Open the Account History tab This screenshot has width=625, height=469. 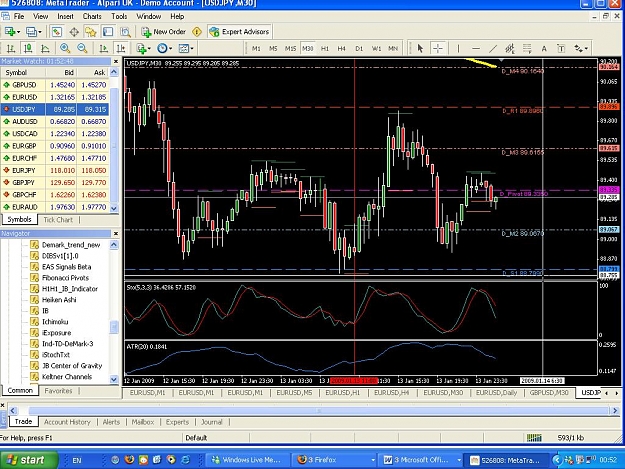click(67, 422)
